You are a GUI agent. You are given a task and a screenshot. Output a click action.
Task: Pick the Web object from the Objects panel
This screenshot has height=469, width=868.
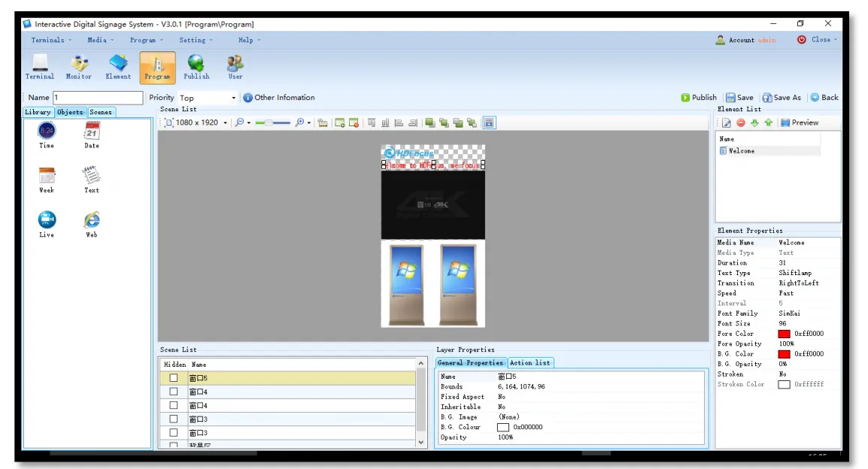(x=92, y=223)
